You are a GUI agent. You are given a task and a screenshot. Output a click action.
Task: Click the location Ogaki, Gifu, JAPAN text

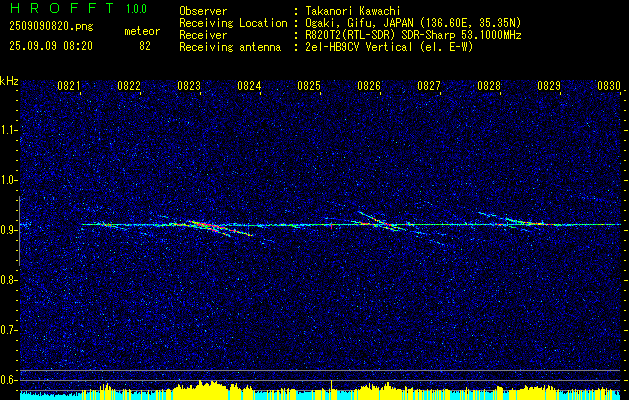(x=413, y=23)
